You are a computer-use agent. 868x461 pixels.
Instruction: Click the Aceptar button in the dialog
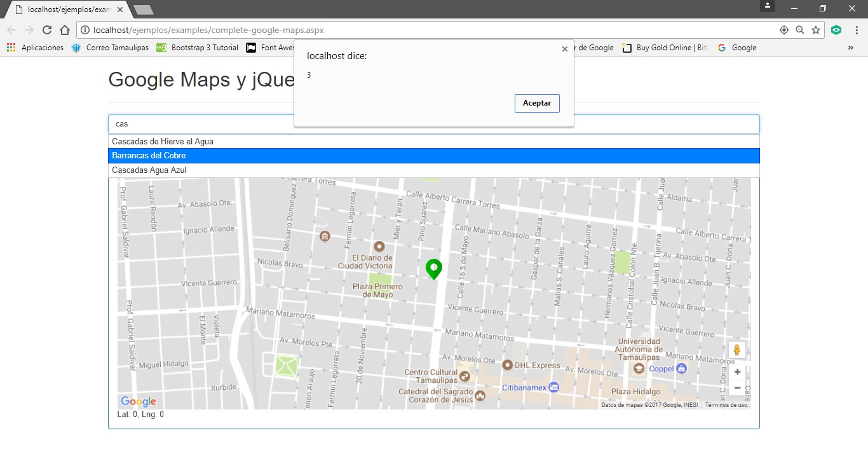click(536, 103)
